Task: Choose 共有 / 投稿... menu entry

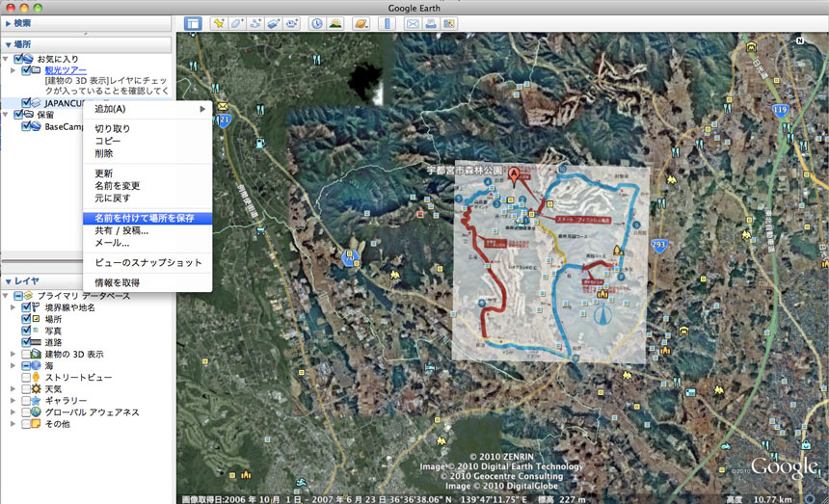Action: [147, 231]
